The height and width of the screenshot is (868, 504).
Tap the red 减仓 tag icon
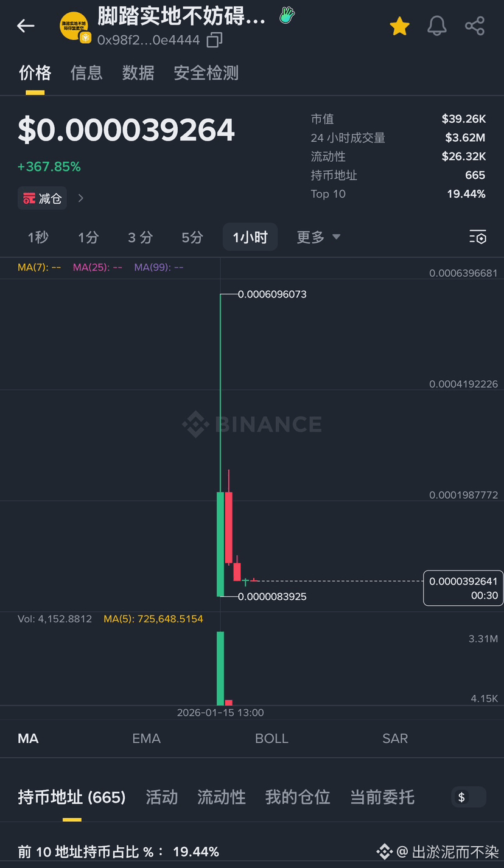[x=29, y=198]
